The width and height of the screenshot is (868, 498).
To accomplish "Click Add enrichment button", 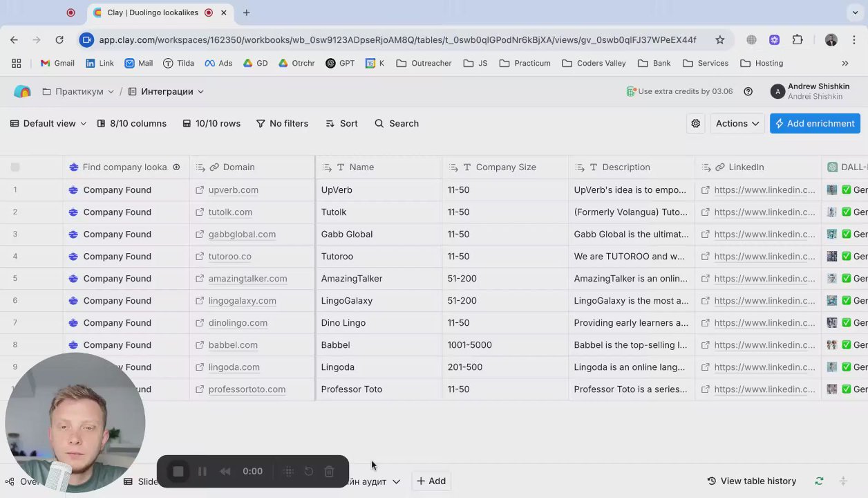I will tap(815, 123).
